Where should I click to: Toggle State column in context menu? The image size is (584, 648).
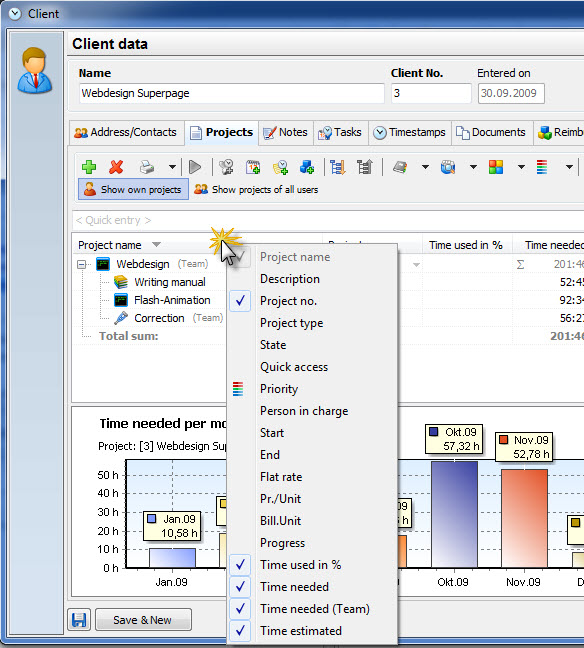[x=313, y=345]
